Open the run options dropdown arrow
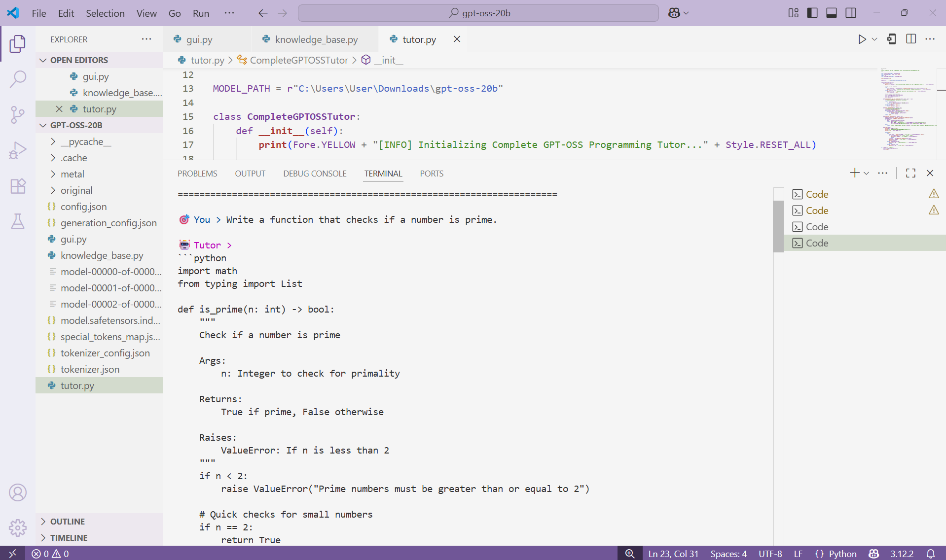Viewport: 946px width, 560px height. click(874, 39)
